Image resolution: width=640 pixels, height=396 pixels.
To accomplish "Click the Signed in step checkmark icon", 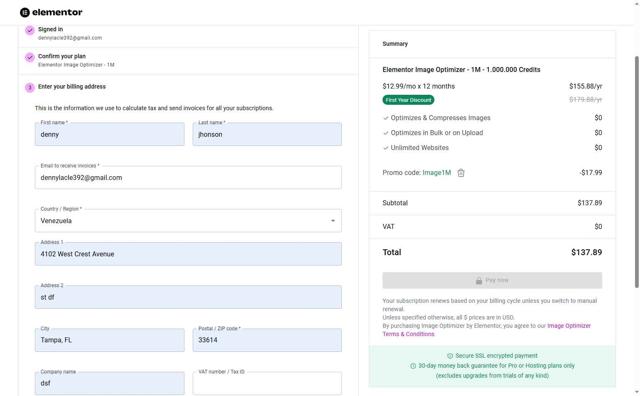I will (x=29, y=30).
